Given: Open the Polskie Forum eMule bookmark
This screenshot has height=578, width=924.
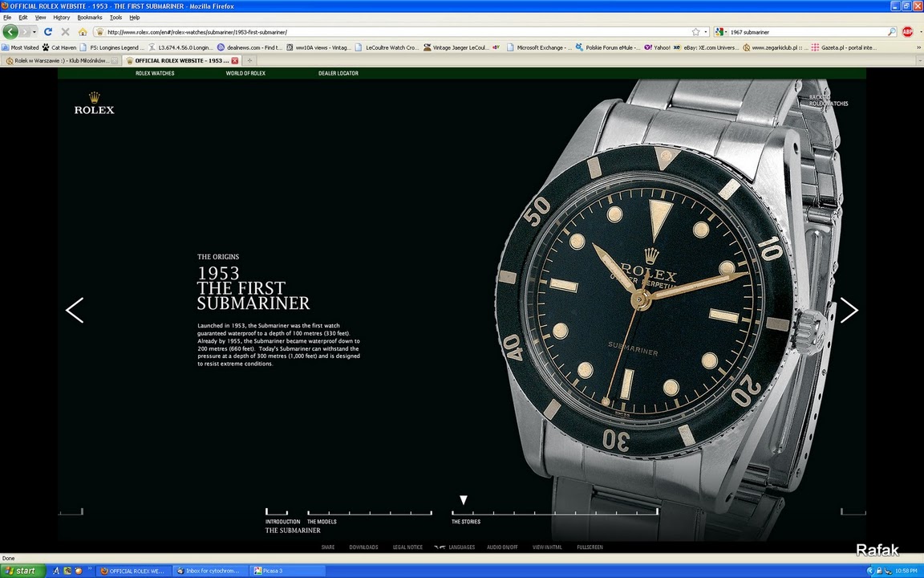Looking at the screenshot, I should [x=607, y=48].
